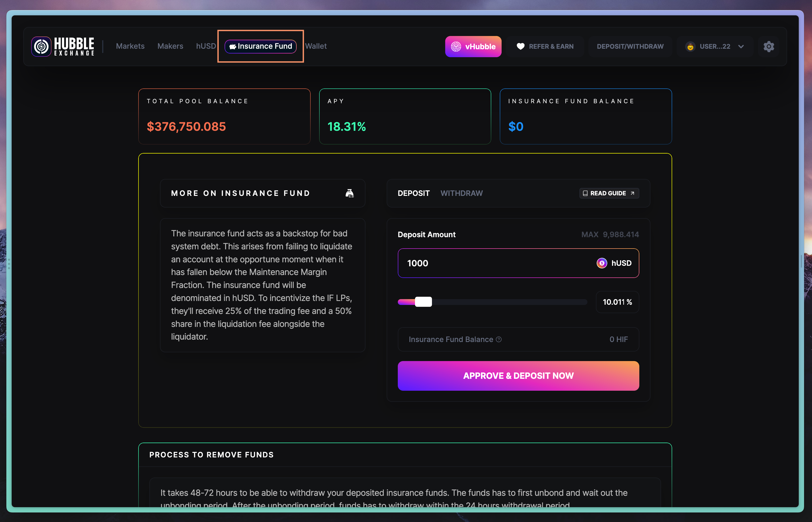Click the book icon in Read Guide
Image resolution: width=812 pixels, height=522 pixels.
click(x=585, y=193)
